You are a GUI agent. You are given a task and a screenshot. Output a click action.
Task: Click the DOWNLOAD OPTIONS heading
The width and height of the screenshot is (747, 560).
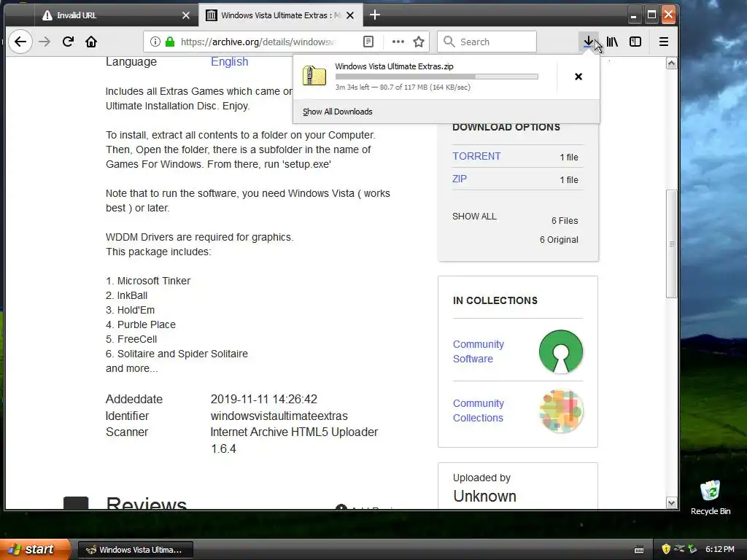click(x=506, y=127)
